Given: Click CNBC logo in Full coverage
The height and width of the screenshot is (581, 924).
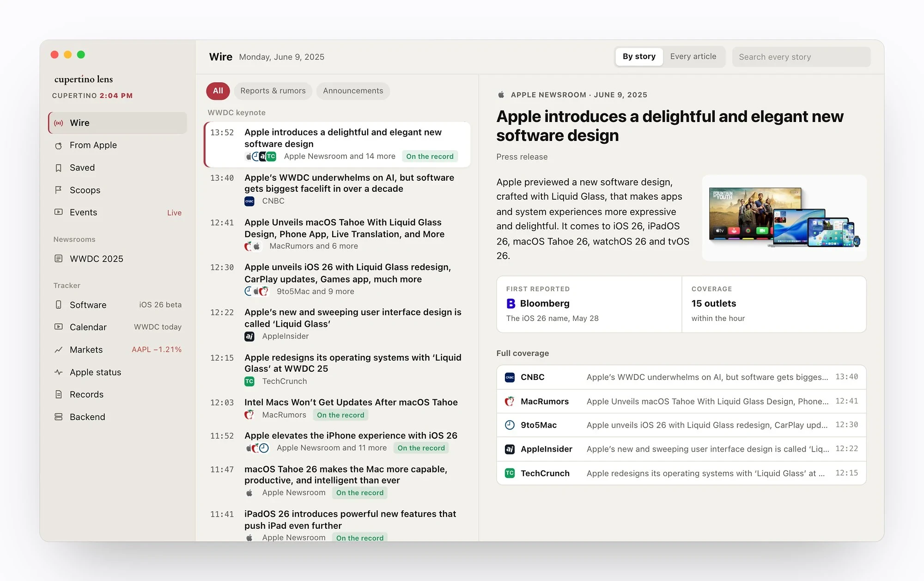Looking at the screenshot, I should click(510, 377).
